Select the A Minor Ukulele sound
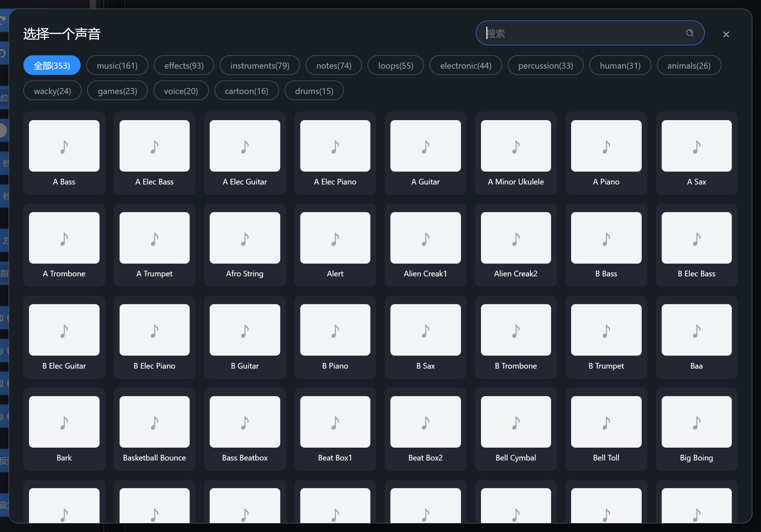The width and height of the screenshot is (761, 532). click(516, 153)
